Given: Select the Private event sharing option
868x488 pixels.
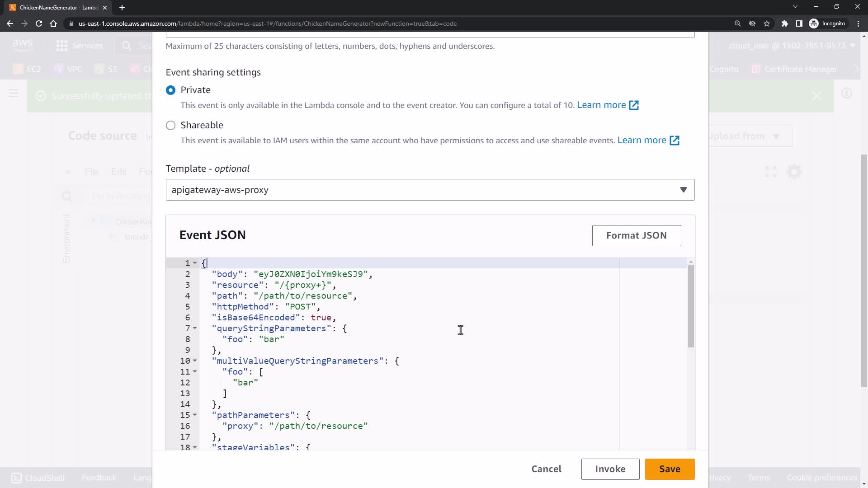Looking at the screenshot, I should tap(170, 90).
